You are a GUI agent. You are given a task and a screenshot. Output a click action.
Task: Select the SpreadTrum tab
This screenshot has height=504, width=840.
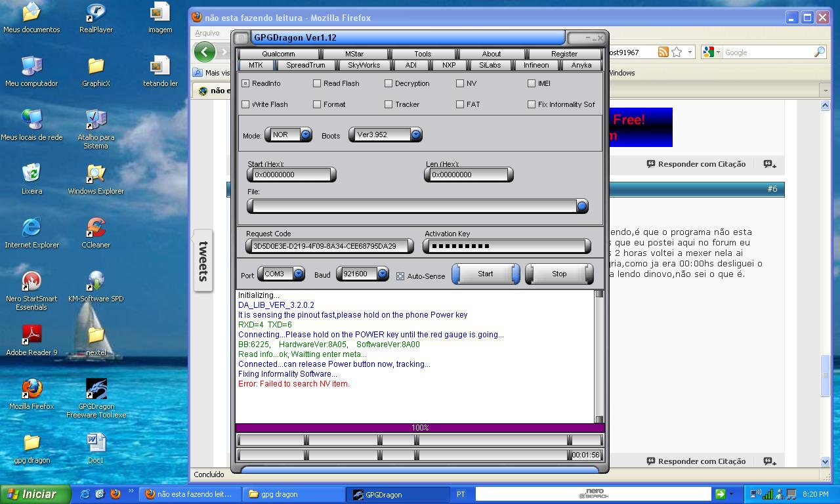click(306, 65)
